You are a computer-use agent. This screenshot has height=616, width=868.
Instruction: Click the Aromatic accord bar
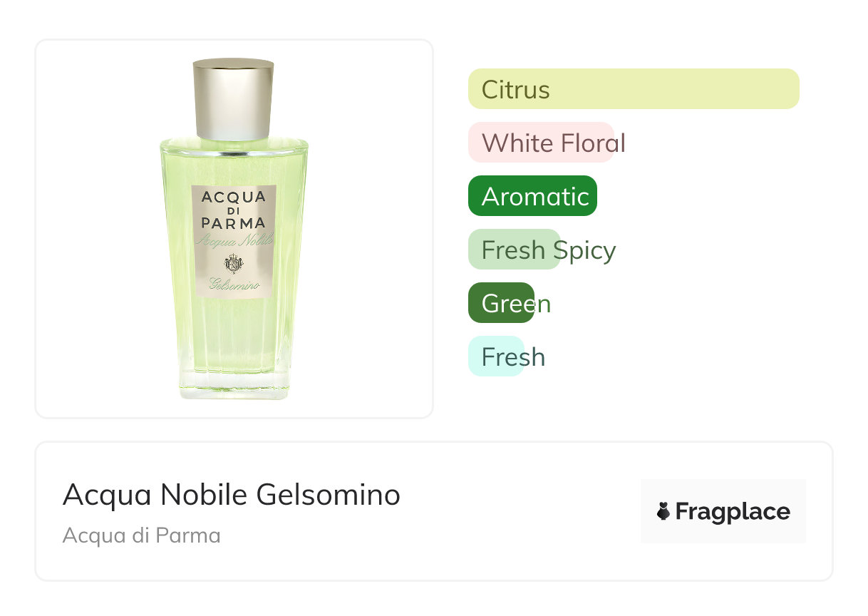pyautogui.click(x=532, y=196)
